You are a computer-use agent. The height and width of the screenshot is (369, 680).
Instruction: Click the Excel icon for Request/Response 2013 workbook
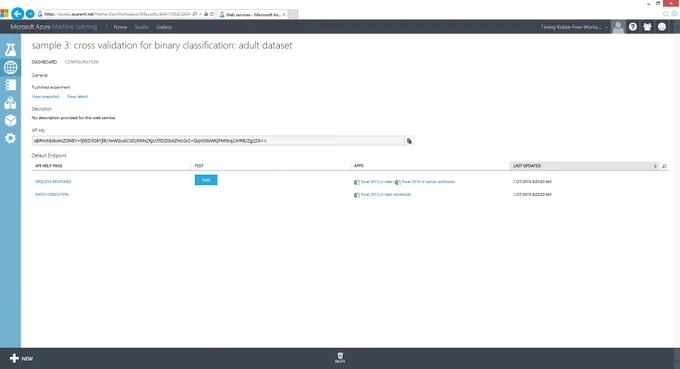click(x=356, y=182)
